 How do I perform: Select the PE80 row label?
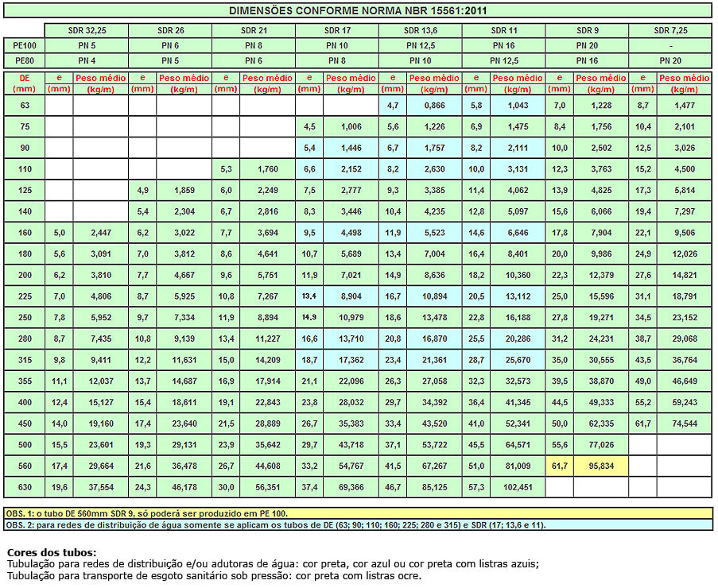(x=24, y=60)
